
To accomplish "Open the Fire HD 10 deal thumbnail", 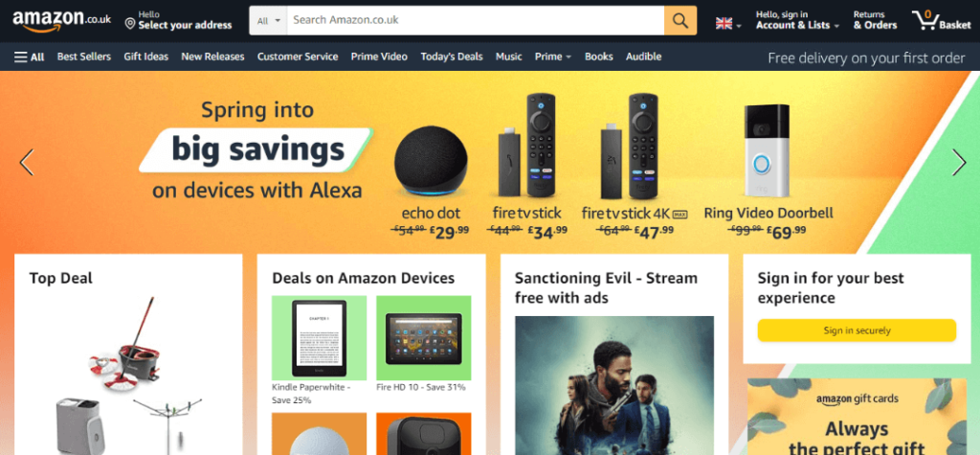I will coord(424,338).
